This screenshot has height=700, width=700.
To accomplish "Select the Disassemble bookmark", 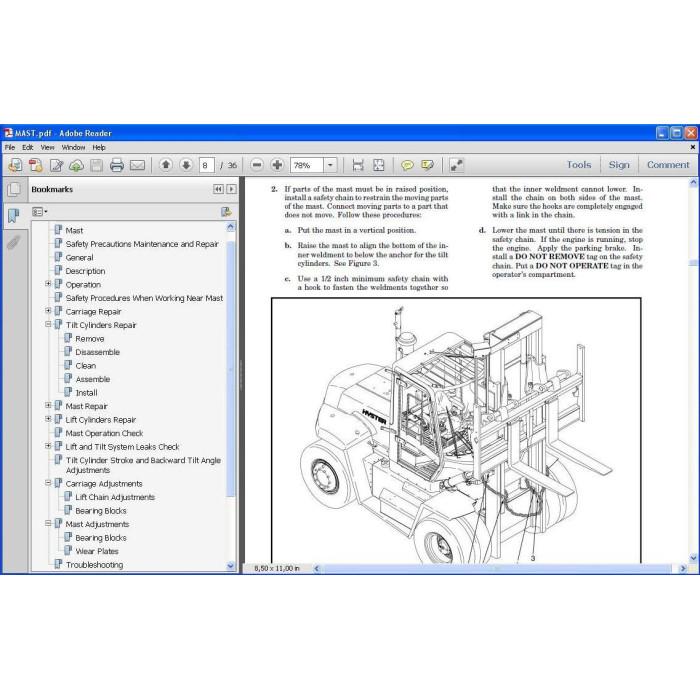I will [97, 352].
